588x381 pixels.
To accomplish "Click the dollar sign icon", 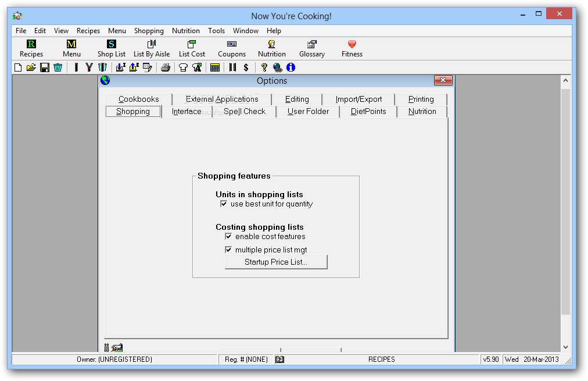I will pyautogui.click(x=246, y=67).
